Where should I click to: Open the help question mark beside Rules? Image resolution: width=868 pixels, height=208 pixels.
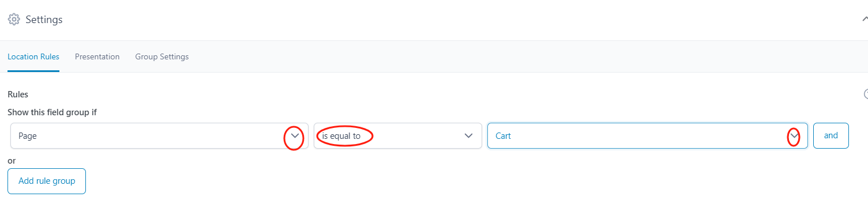[865, 94]
